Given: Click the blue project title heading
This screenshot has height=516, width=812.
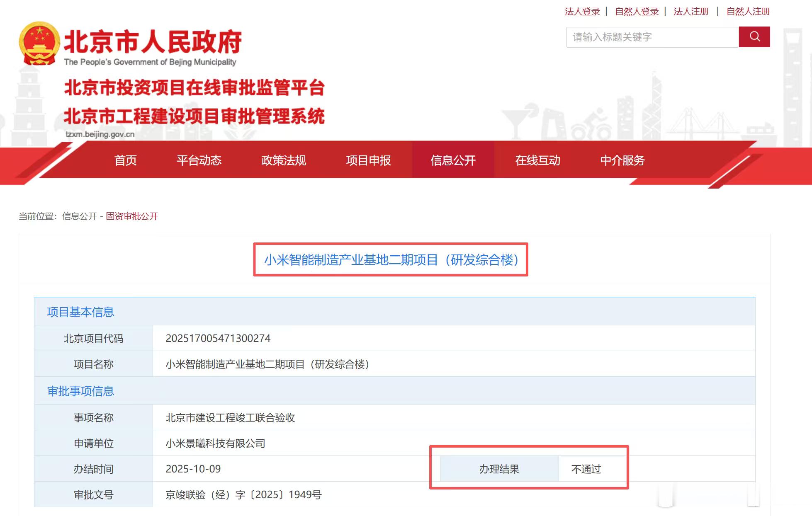Looking at the screenshot, I should point(391,260).
